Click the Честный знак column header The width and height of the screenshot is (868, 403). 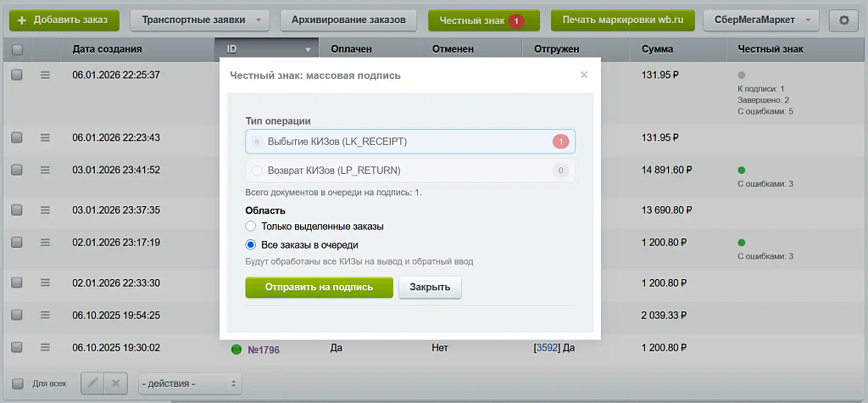pyautogui.click(x=770, y=48)
